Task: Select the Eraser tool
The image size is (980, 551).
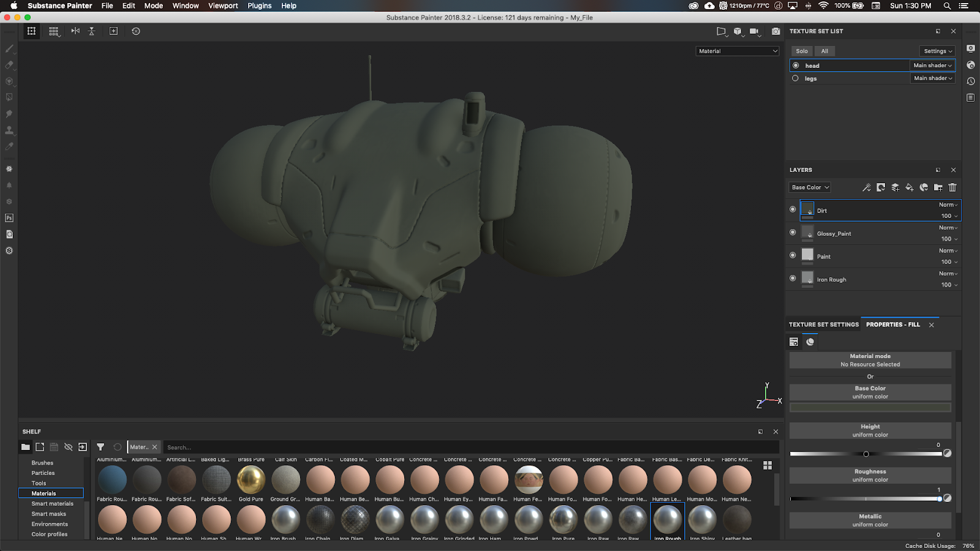Action: (9, 65)
